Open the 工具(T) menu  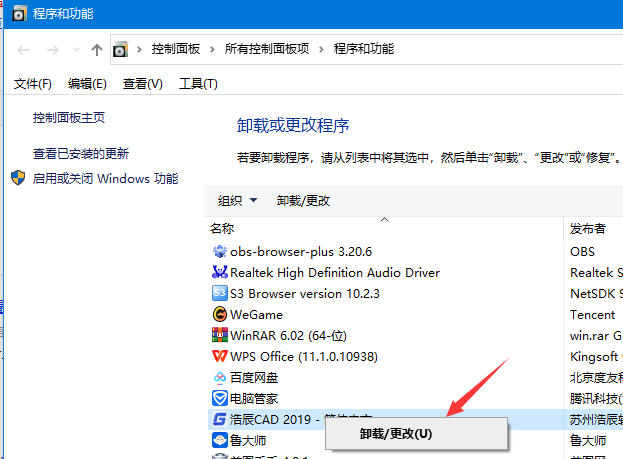tap(198, 84)
